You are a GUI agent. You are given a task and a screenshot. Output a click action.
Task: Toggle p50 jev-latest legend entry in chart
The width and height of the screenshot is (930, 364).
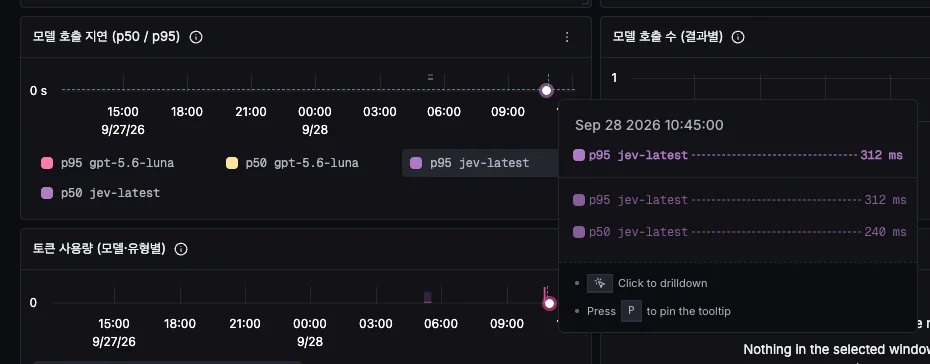point(100,193)
